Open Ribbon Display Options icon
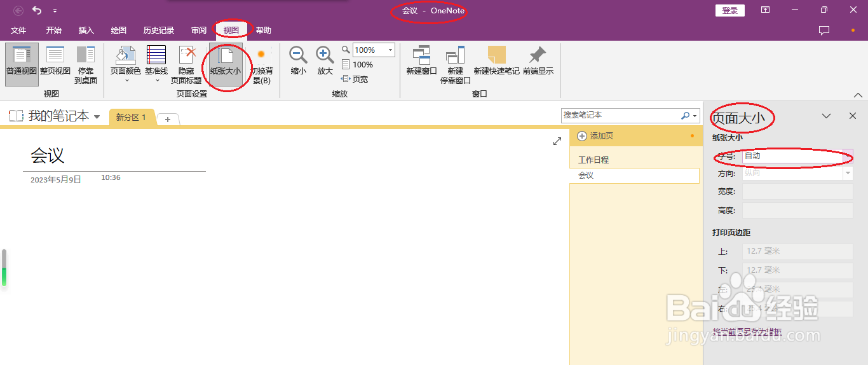 766,10
